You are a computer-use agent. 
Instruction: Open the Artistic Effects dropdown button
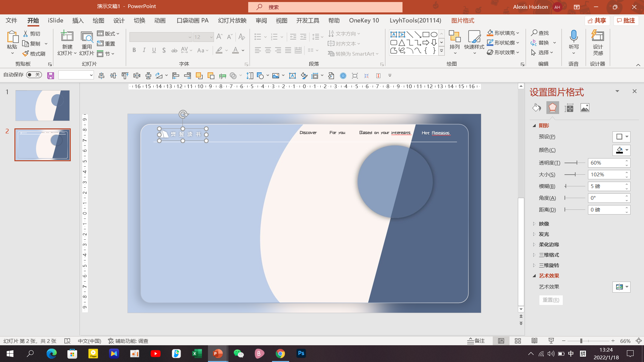click(622, 287)
